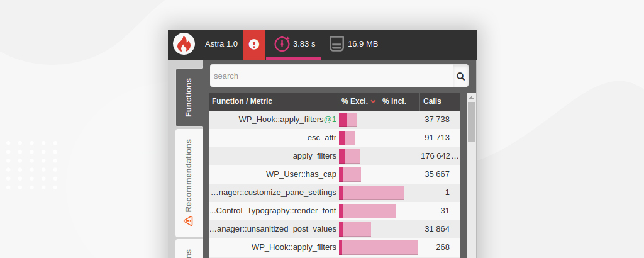The height and width of the screenshot is (258, 644).
Task: Select the Control_Typography::render_font row
Action: click(335, 211)
